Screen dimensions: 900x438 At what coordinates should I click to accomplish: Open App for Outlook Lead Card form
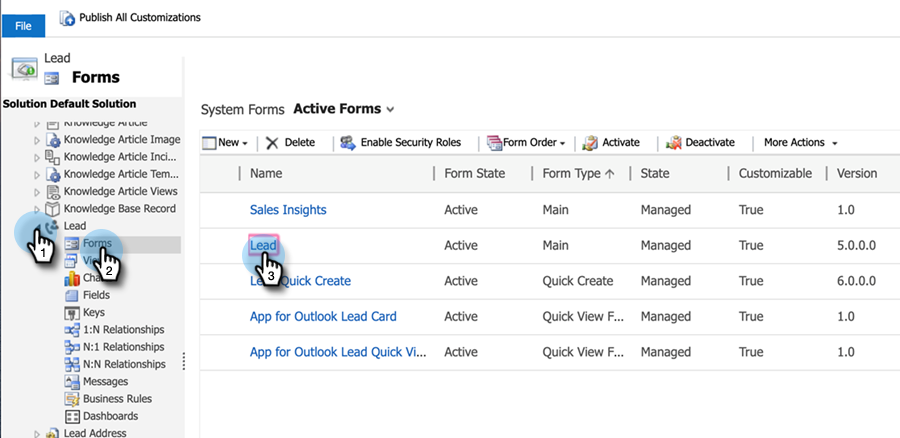click(323, 317)
